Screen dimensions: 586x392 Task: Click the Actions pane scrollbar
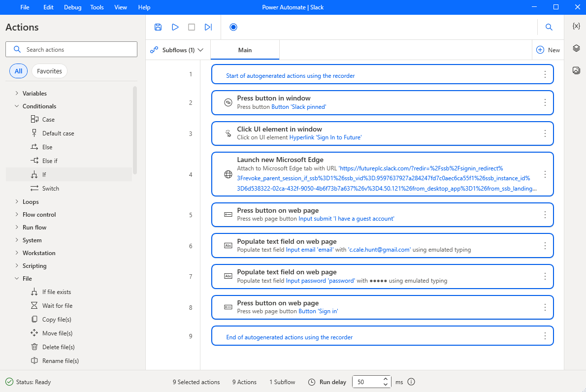(x=134, y=130)
